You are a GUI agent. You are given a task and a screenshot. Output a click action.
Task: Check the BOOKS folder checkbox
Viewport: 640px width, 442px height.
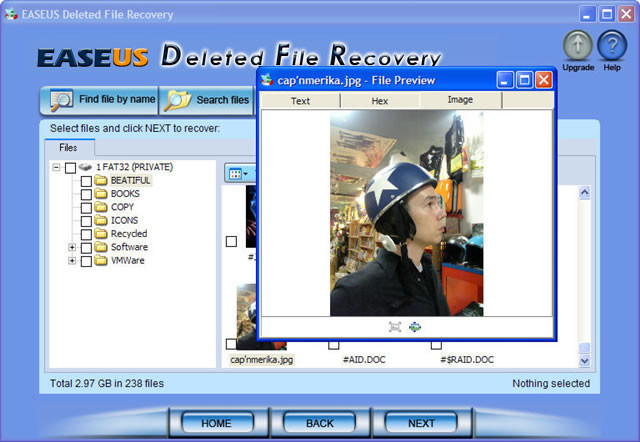tap(86, 194)
